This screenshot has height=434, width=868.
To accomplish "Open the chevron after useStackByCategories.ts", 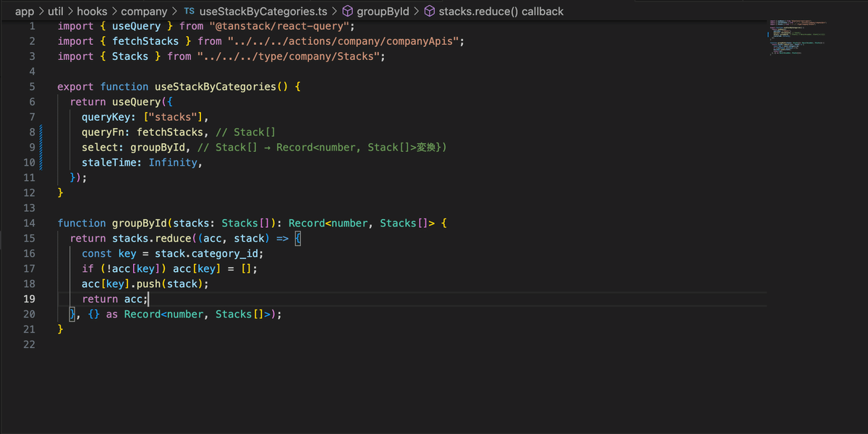I will [x=336, y=11].
